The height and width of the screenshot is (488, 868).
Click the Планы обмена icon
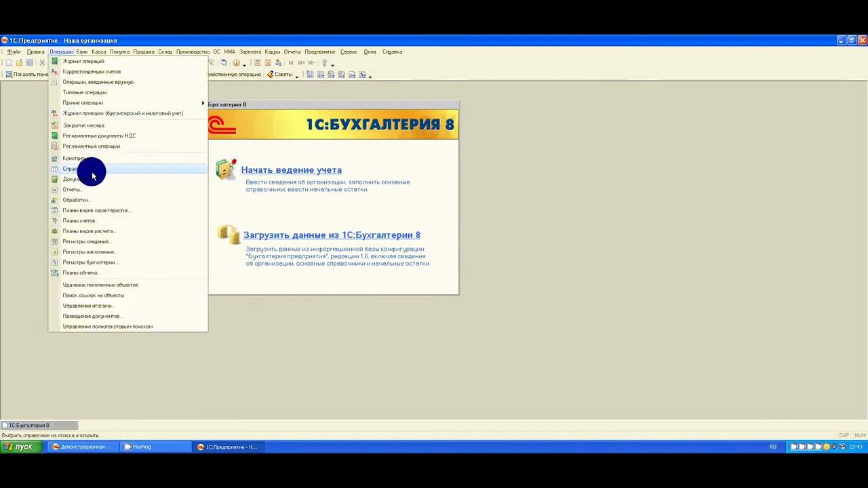(55, 273)
